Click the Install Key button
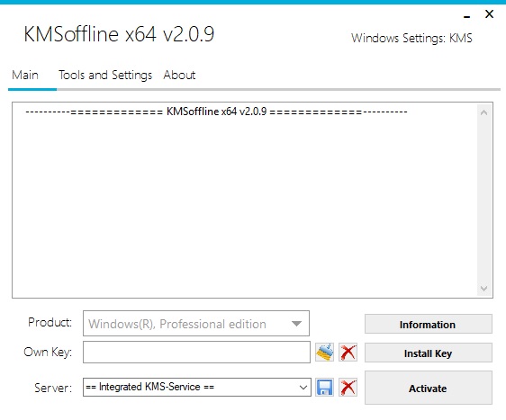506x420 pixels. (x=429, y=353)
